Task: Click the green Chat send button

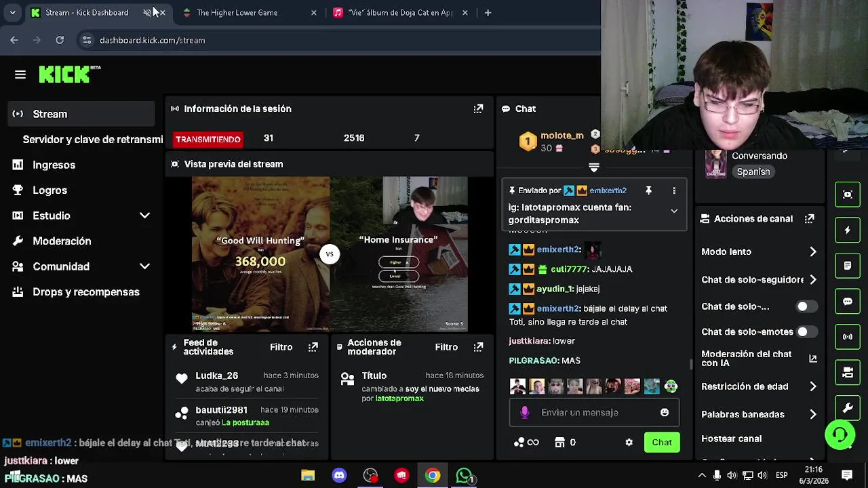Action: click(x=662, y=443)
